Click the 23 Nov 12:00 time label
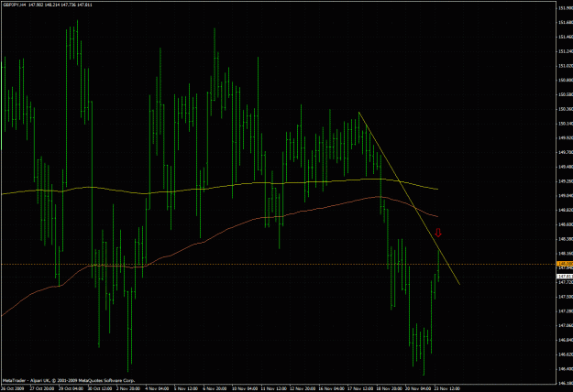Screen dimensions: 573x392 tap(446, 388)
